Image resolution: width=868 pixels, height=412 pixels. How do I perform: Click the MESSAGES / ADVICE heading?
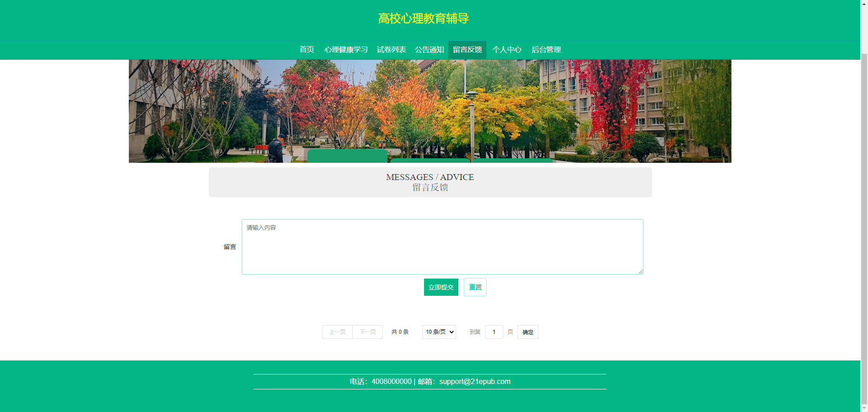pos(430,177)
